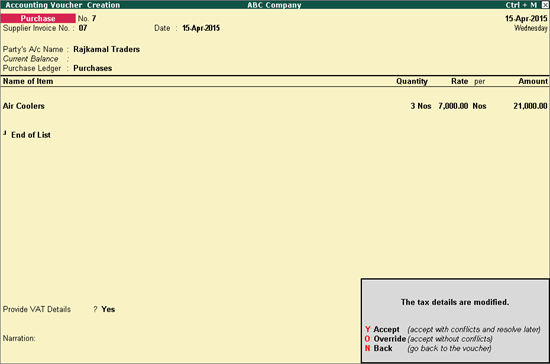Choose Override to accept without conflicts

389,339
